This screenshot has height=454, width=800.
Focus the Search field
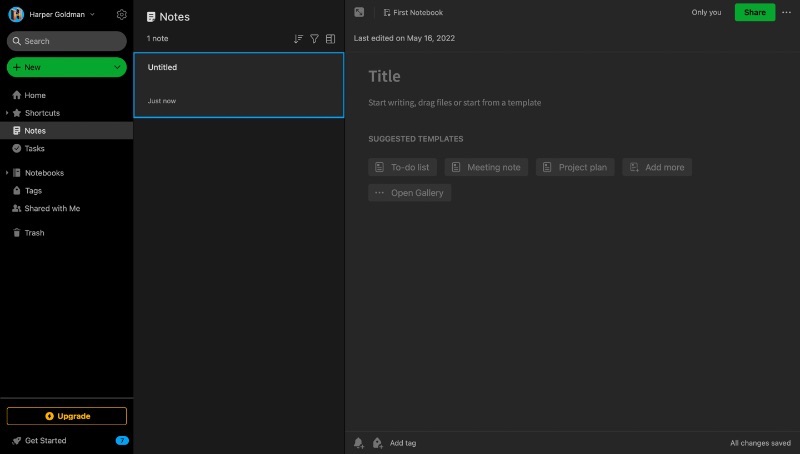[67, 41]
